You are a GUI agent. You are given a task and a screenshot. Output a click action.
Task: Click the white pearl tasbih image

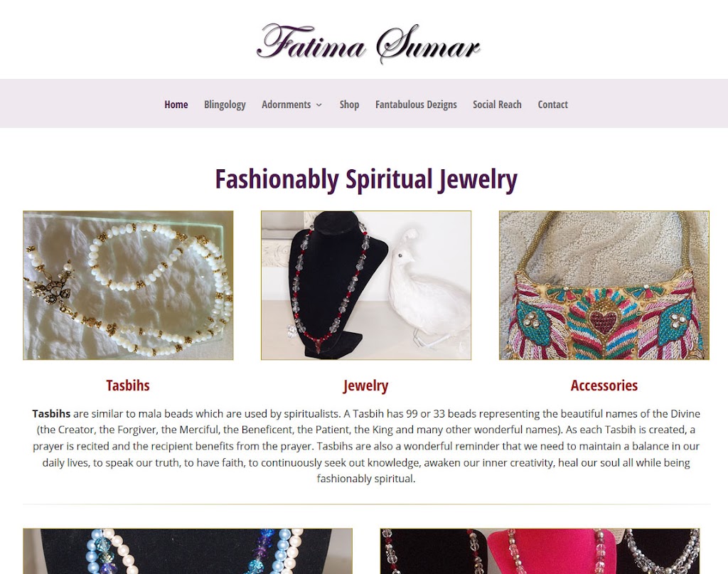pos(128,285)
